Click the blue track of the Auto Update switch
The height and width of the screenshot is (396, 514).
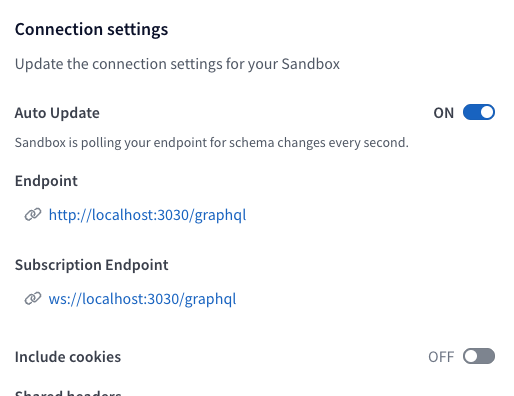pyautogui.click(x=471, y=112)
